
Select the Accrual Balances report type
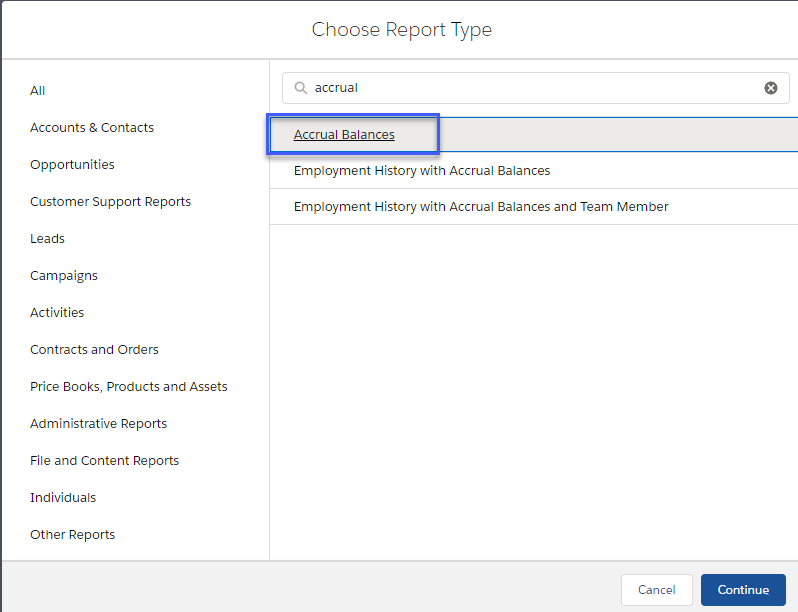click(344, 134)
